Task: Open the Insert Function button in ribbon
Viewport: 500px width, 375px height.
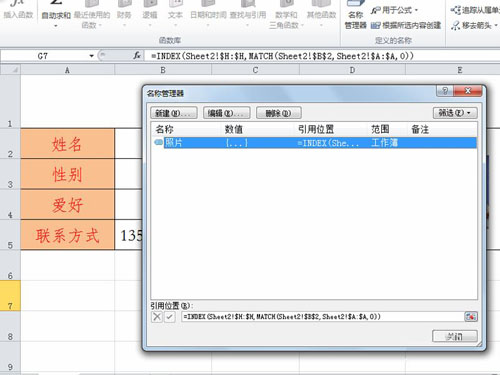Action: pos(17,10)
